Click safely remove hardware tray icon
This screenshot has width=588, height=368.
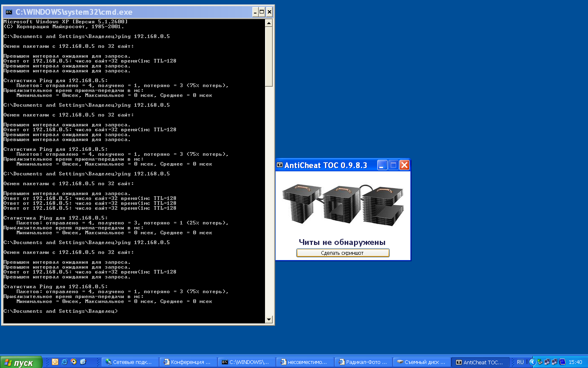pyautogui.click(x=540, y=362)
